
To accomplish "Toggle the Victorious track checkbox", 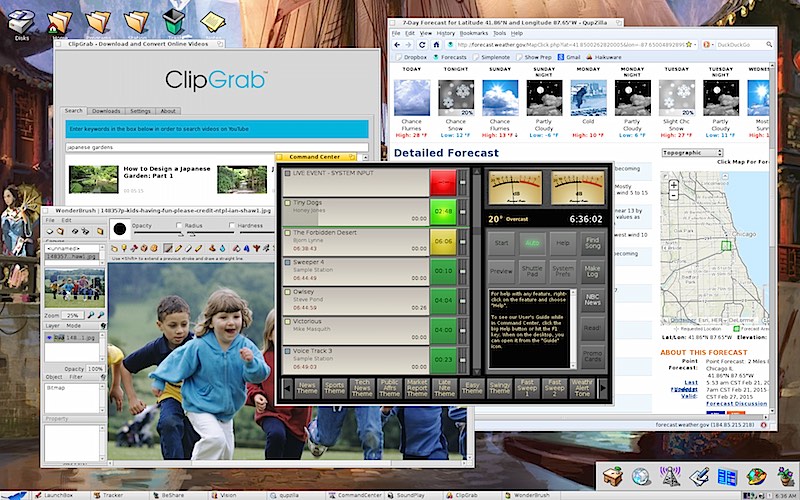I will point(288,321).
